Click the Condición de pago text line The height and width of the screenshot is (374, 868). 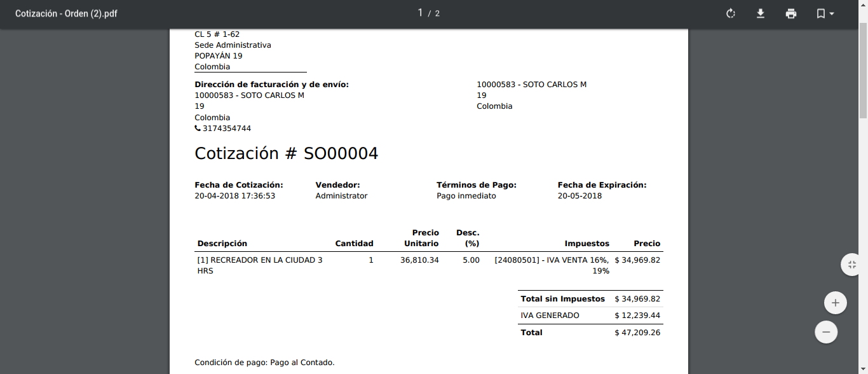coord(264,363)
